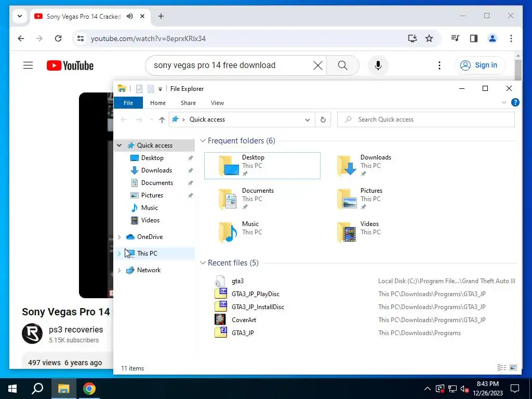The width and height of the screenshot is (532, 399).
Task: Go back in Chrome
Action: pyautogui.click(x=21, y=38)
